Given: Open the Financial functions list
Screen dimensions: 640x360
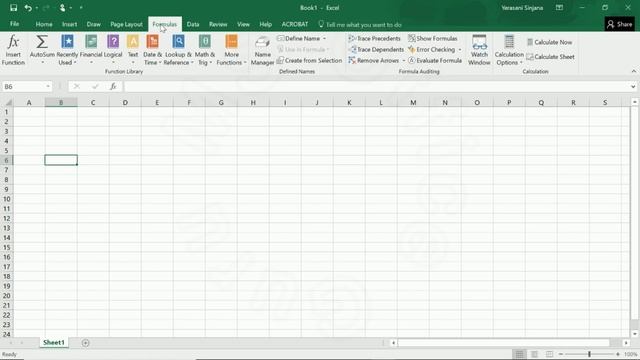Looking at the screenshot, I should coord(91,50).
